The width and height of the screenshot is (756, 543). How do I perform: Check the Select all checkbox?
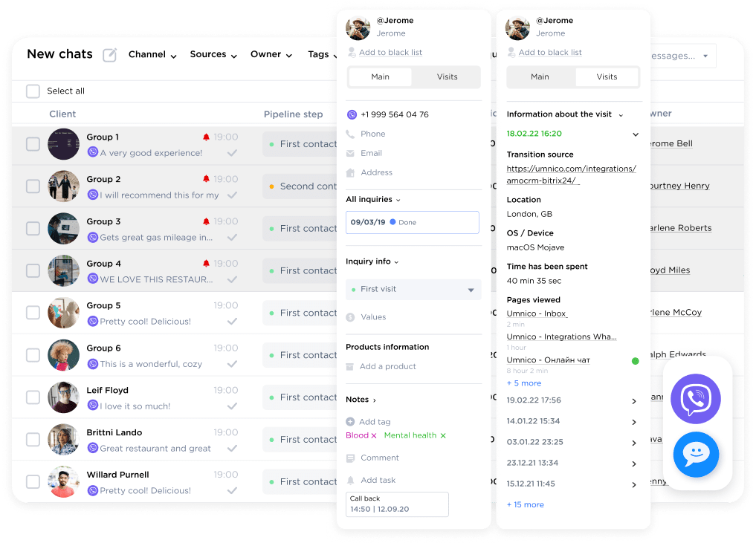[x=33, y=91]
